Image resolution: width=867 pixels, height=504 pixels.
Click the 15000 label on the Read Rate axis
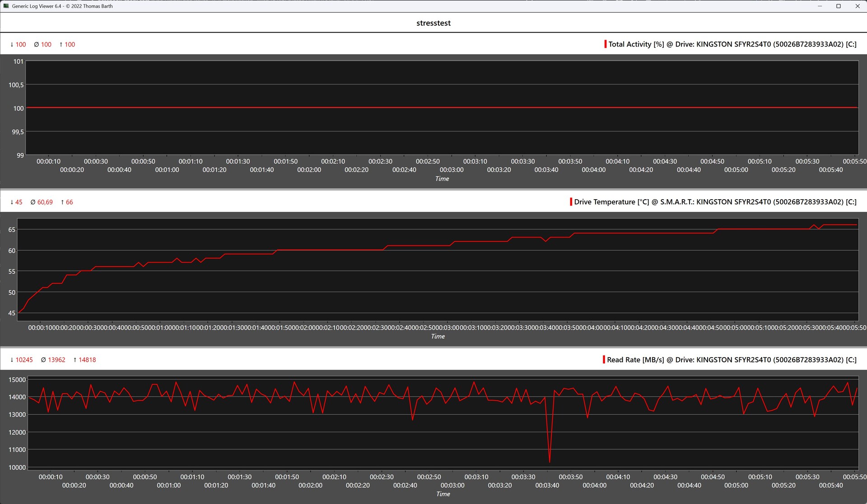pyautogui.click(x=17, y=379)
